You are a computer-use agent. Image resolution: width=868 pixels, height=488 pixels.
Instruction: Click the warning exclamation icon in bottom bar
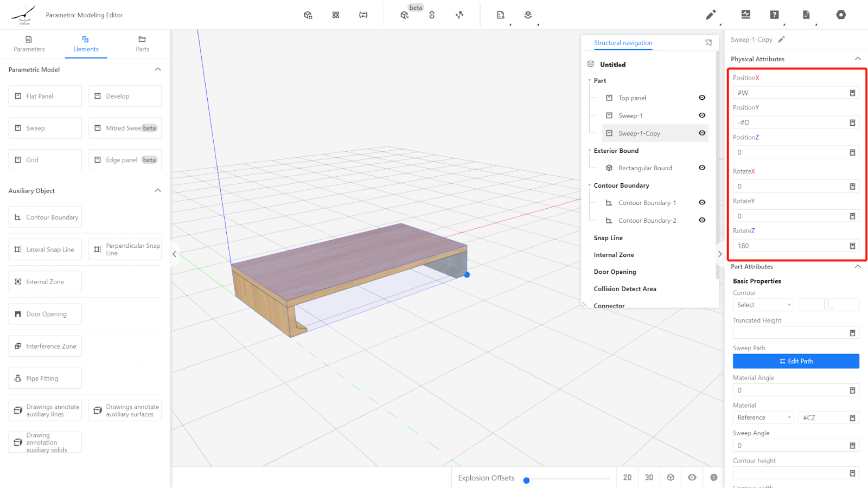point(713,478)
